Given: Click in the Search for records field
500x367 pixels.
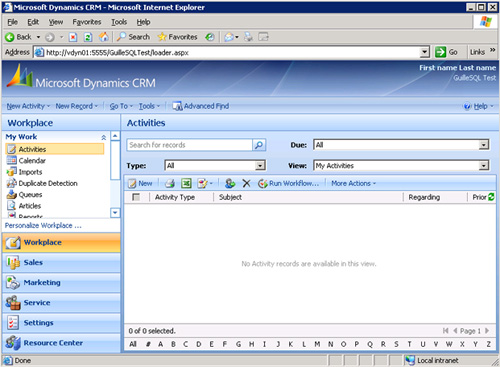Looking at the screenshot, I should (190, 145).
